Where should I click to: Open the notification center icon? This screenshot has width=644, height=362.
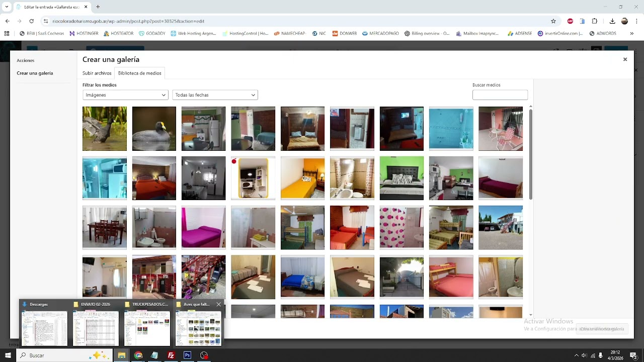[x=634, y=355]
